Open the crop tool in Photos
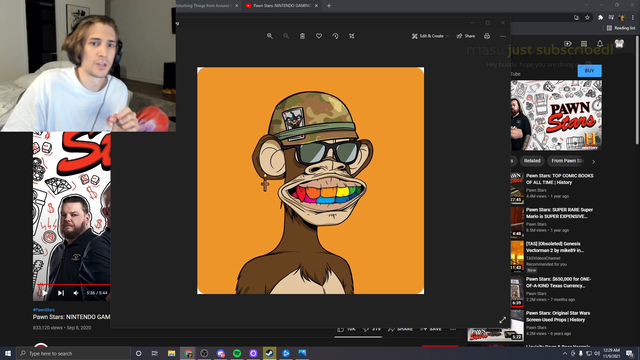640x360 pixels. 352,36
